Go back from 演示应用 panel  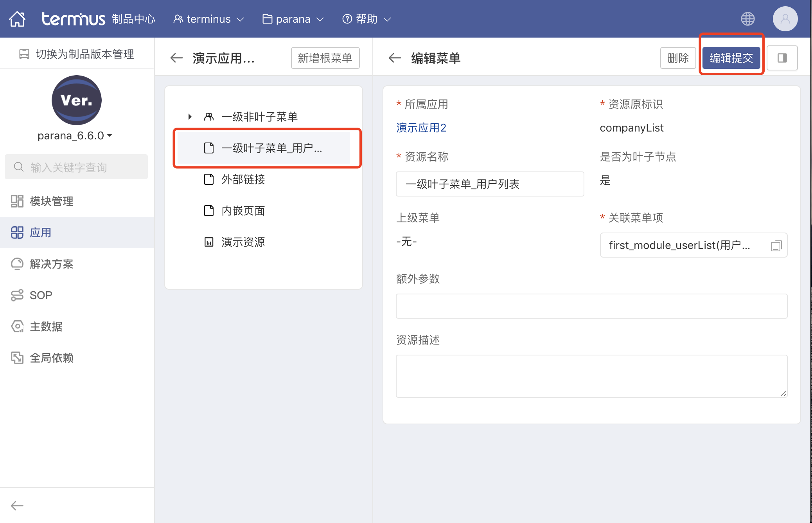coord(176,58)
